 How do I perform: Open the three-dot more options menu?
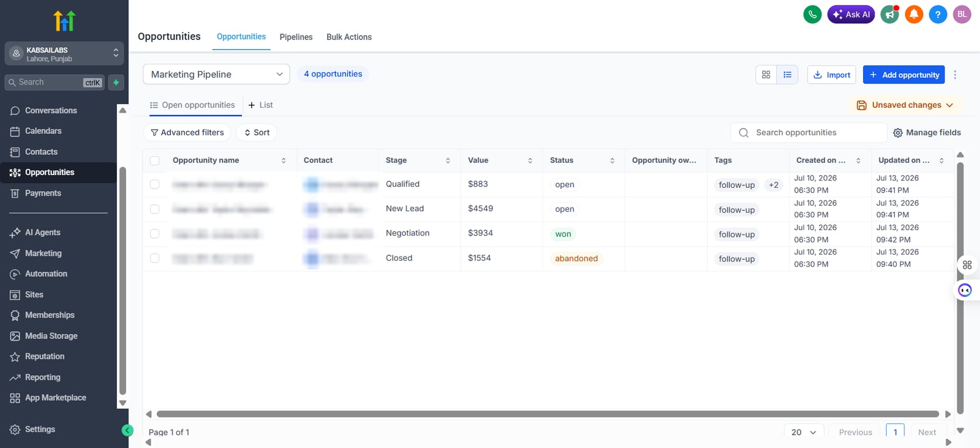pyautogui.click(x=955, y=75)
